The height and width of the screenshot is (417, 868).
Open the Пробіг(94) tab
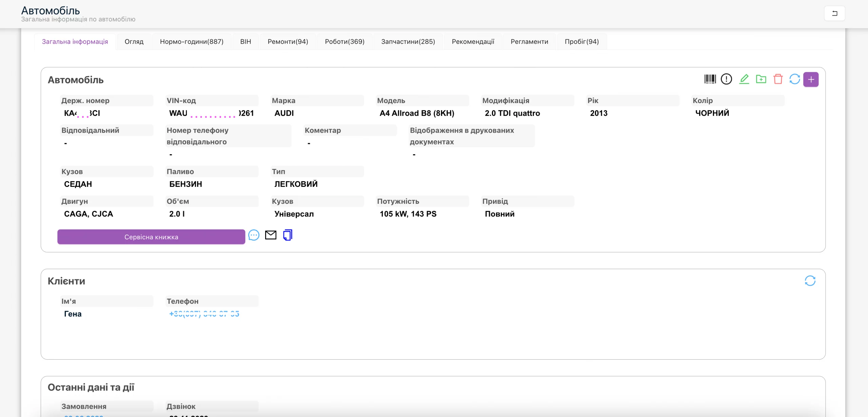pos(582,42)
